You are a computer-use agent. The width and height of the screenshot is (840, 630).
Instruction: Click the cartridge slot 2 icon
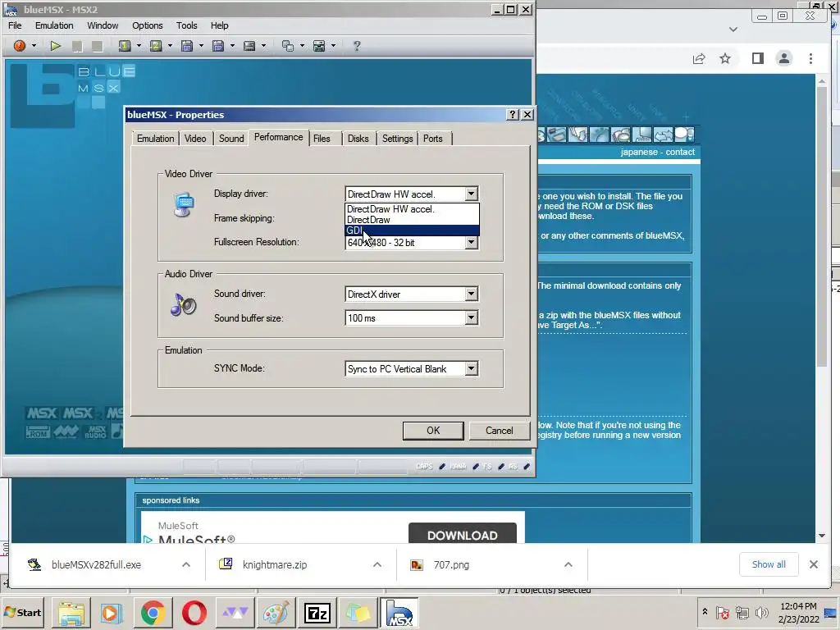(156, 46)
